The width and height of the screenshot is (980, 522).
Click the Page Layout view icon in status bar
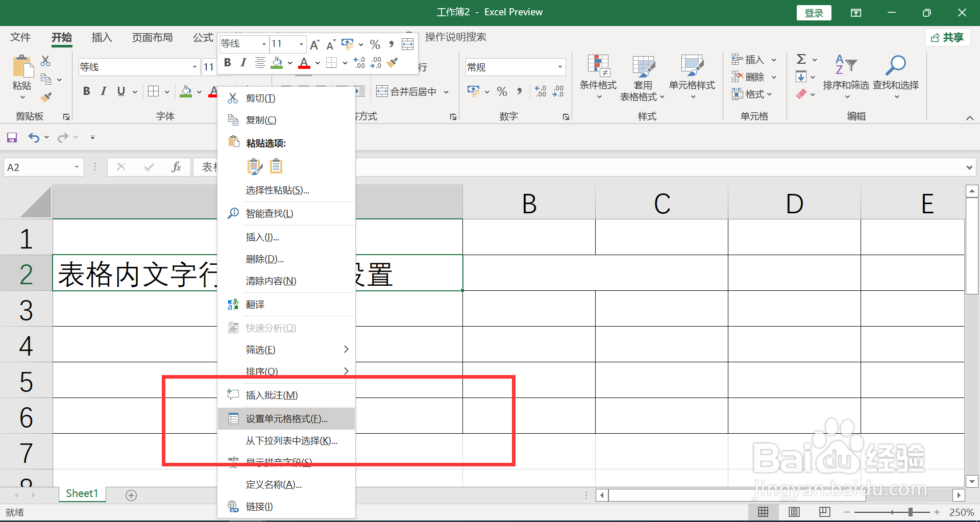(x=794, y=512)
